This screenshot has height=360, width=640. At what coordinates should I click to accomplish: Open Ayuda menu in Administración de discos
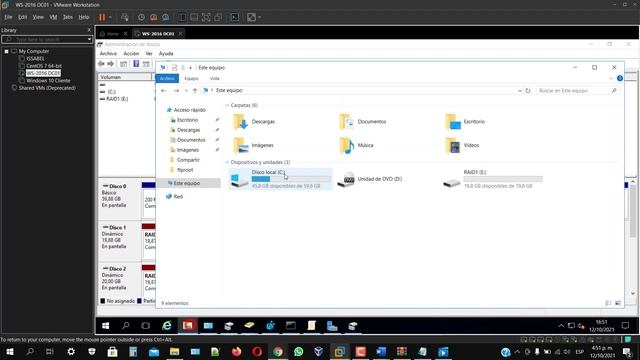166,53
